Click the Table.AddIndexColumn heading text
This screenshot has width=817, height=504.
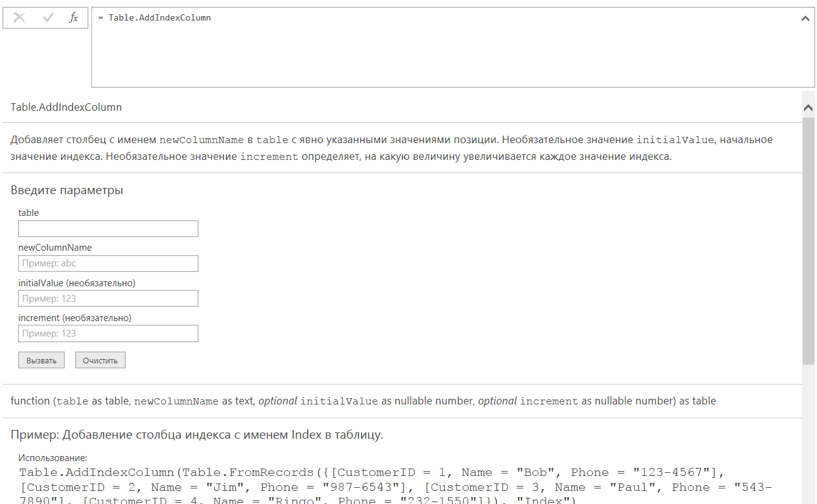[x=66, y=107]
